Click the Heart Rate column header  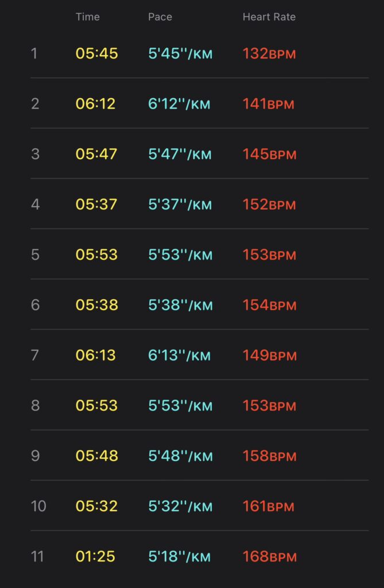coord(269,17)
